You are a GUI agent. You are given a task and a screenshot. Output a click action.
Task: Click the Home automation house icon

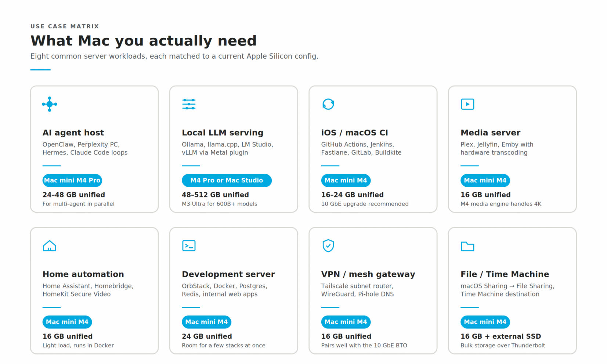click(x=50, y=246)
